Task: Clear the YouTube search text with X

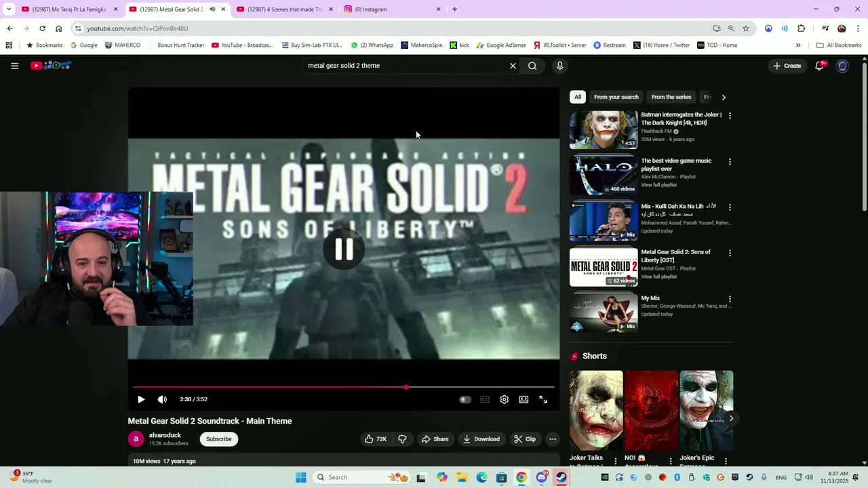Action: point(513,66)
